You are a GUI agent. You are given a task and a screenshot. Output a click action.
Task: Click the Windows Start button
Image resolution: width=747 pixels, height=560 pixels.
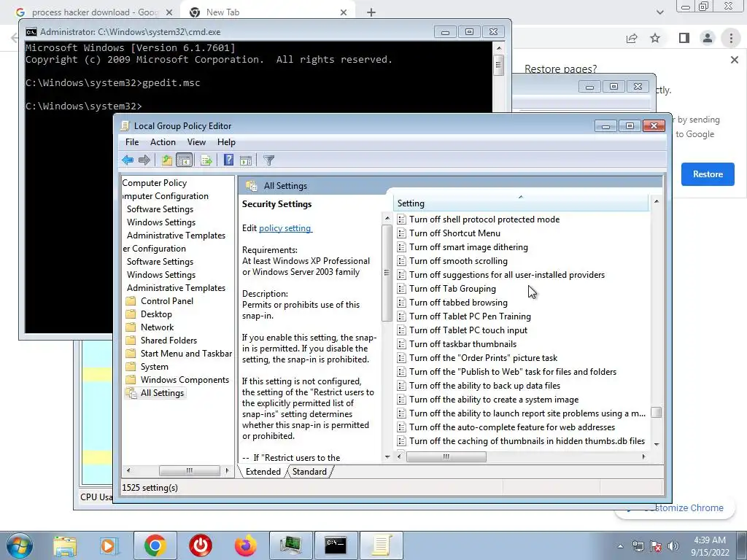20,545
